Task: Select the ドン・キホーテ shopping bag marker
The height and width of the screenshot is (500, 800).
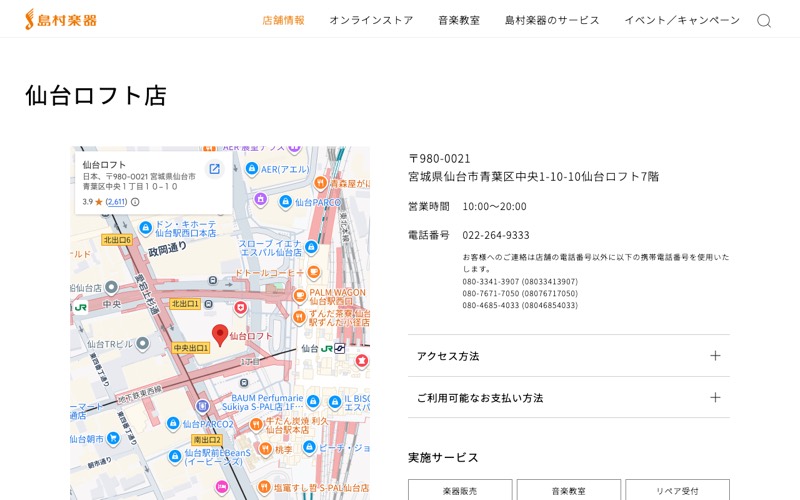Action: tap(145, 228)
